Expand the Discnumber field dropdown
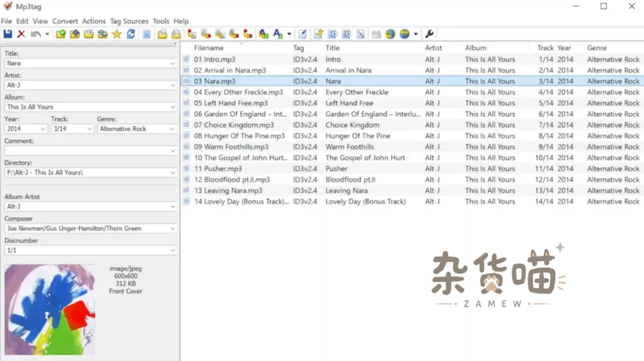 tap(172, 250)
